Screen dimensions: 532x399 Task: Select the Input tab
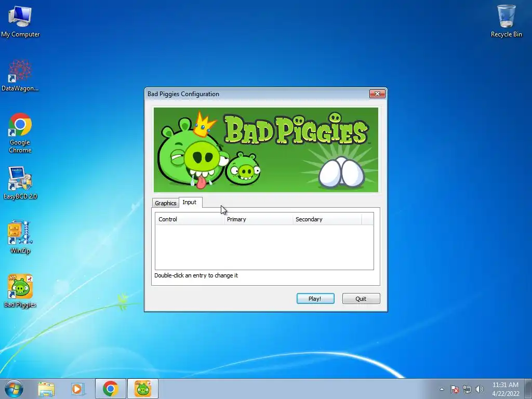pyautogui.click(x=190, y=202)
